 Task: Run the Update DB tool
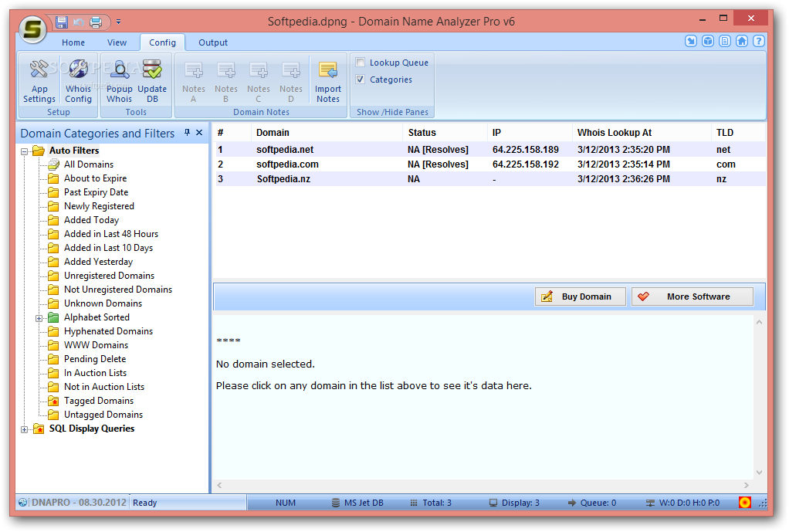[x=152, y=80]
